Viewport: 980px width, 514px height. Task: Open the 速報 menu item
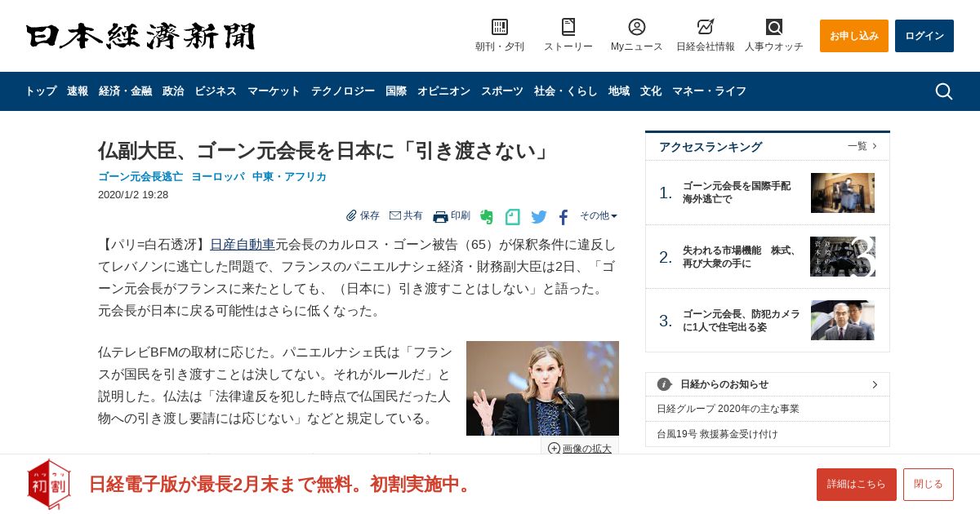point(78,91)
